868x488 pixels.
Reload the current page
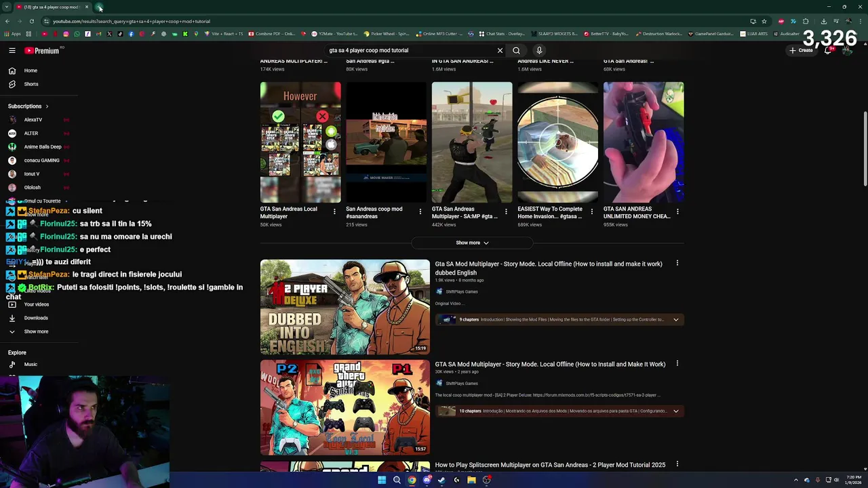[x=32, y=21]
